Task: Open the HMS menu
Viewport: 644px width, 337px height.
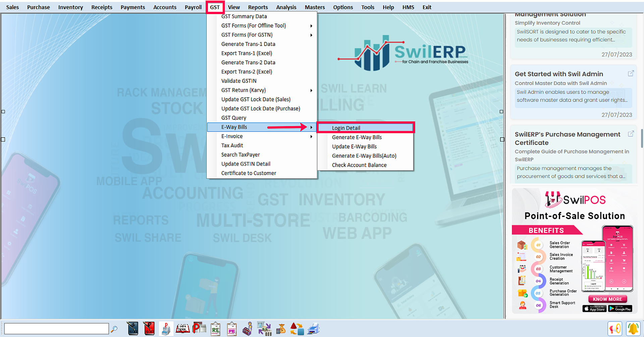Action: pyautogui.click(x=408, y=7)
